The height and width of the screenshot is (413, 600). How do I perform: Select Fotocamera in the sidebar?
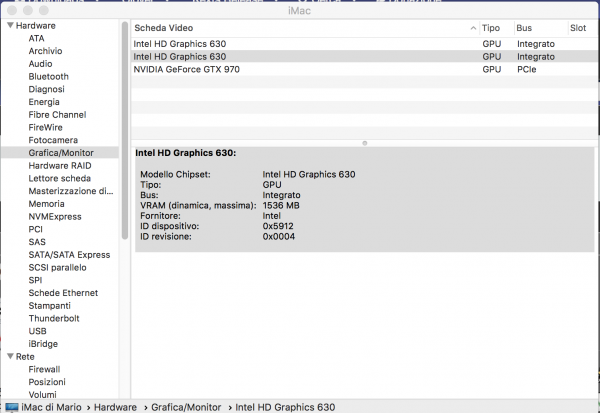click(53, 140)
